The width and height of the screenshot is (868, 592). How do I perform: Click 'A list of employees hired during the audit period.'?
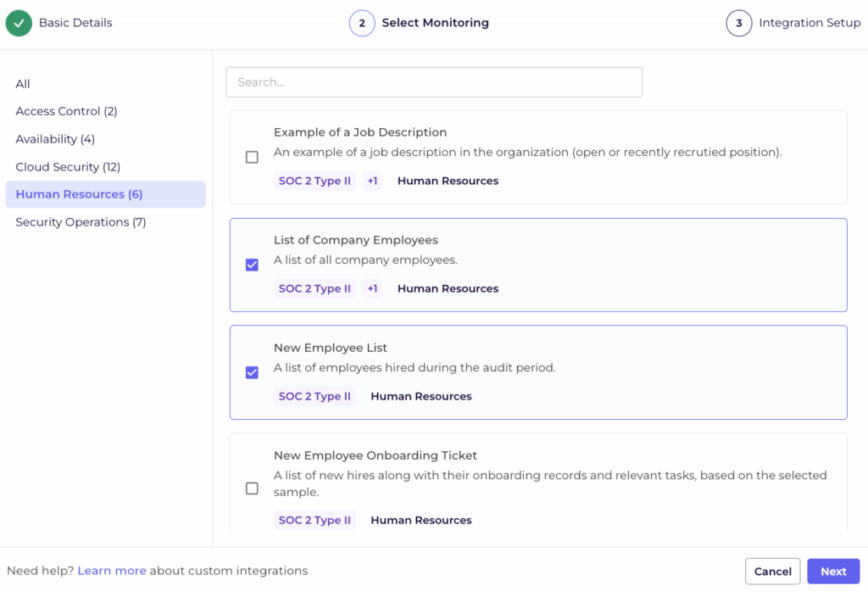[415, 368]
